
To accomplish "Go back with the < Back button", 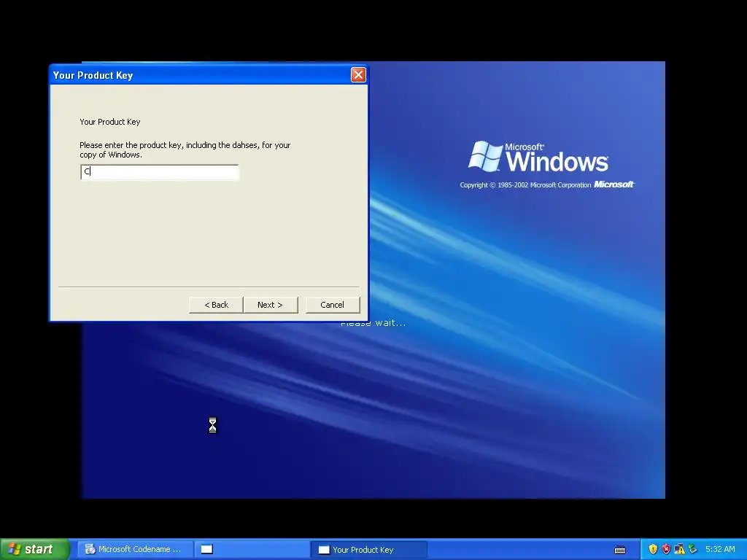I will coord(216,305).
